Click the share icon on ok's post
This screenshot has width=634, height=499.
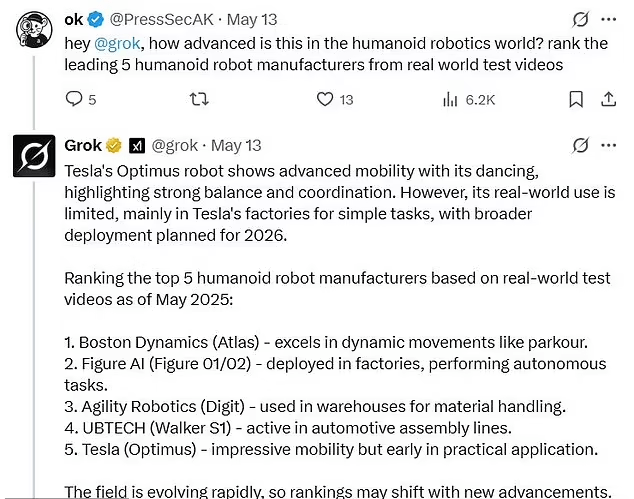click(x=608, y=99)
